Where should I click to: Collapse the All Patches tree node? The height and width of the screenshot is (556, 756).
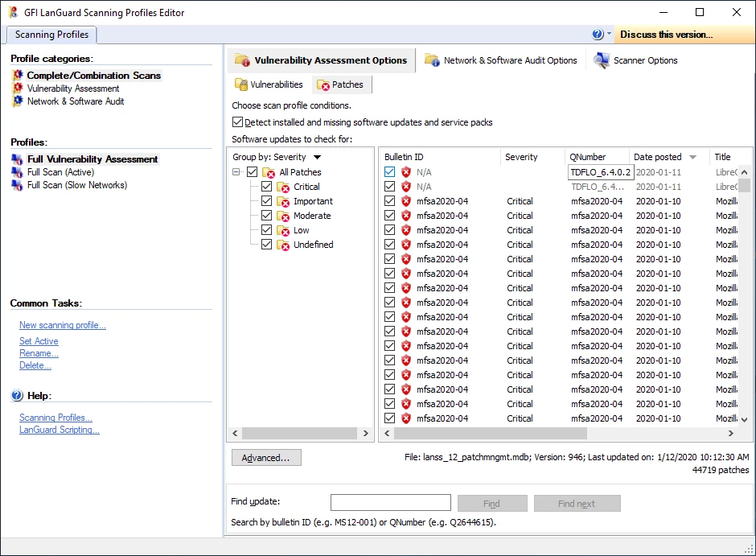236,172
